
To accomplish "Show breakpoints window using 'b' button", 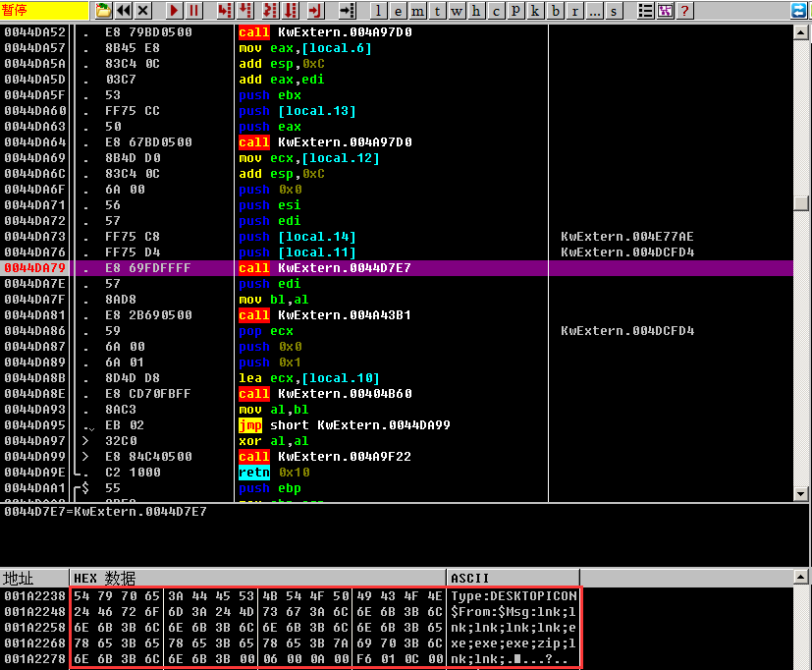I will pos(557,11).
